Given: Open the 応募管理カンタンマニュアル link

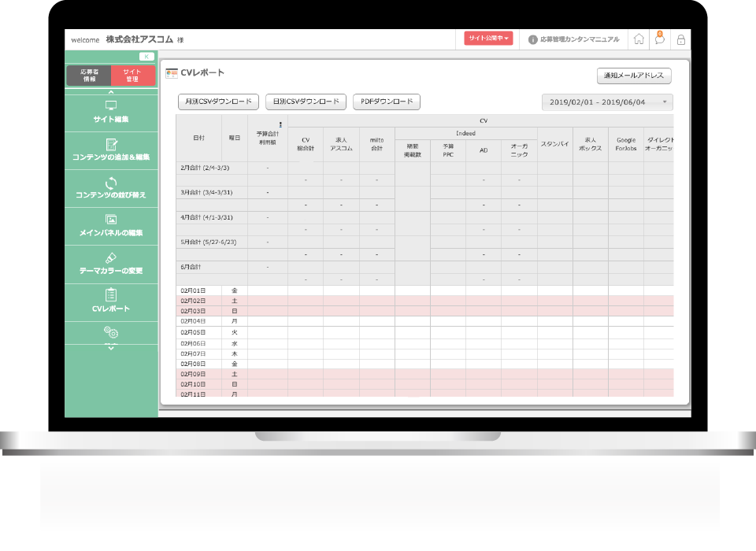Looking at the screenshot, I should click(x=573, y=39).
